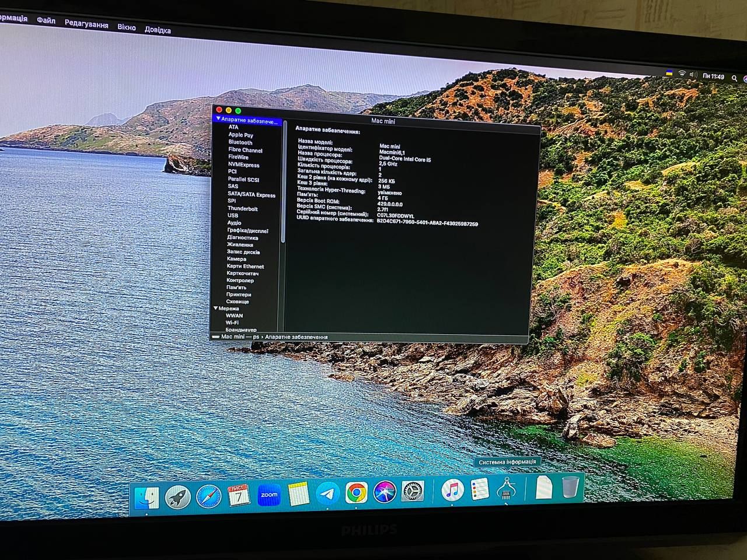
Task: Open the volume control in menu bar
Action: (x=693, y=75)
